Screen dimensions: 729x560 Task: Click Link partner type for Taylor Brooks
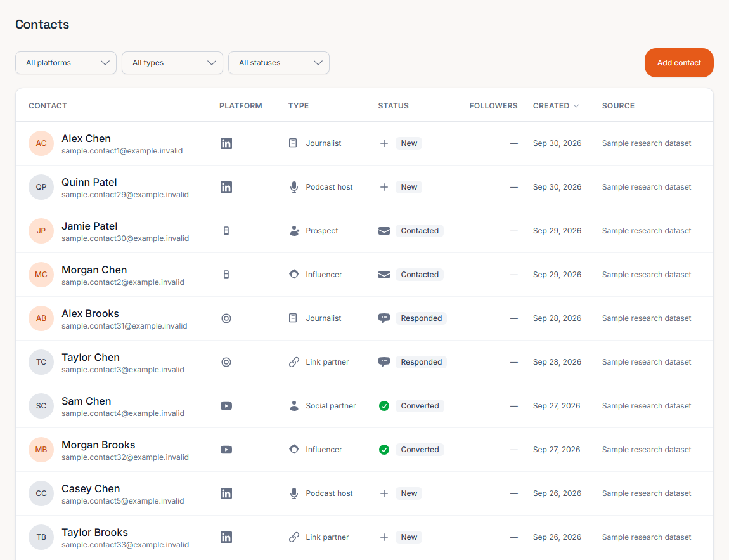tap(327, 537)
